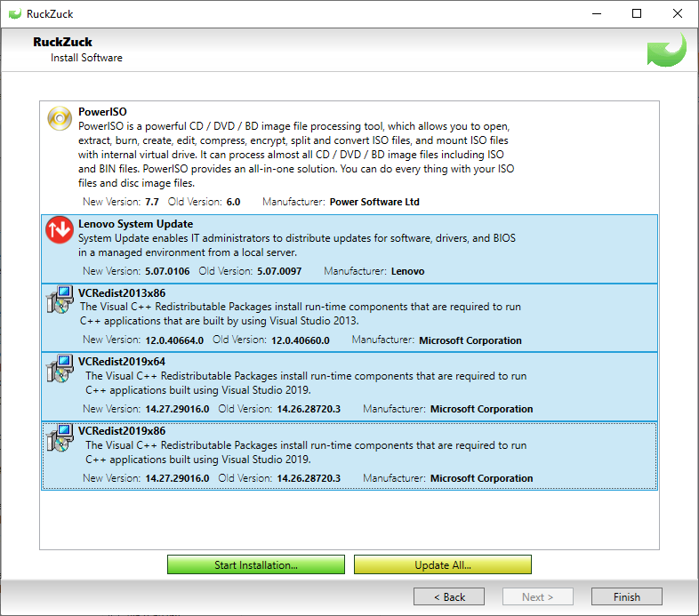Click the RuckZuck green logo in header
Viewport: 699px width, 616px height.
(x=667, y=50)
